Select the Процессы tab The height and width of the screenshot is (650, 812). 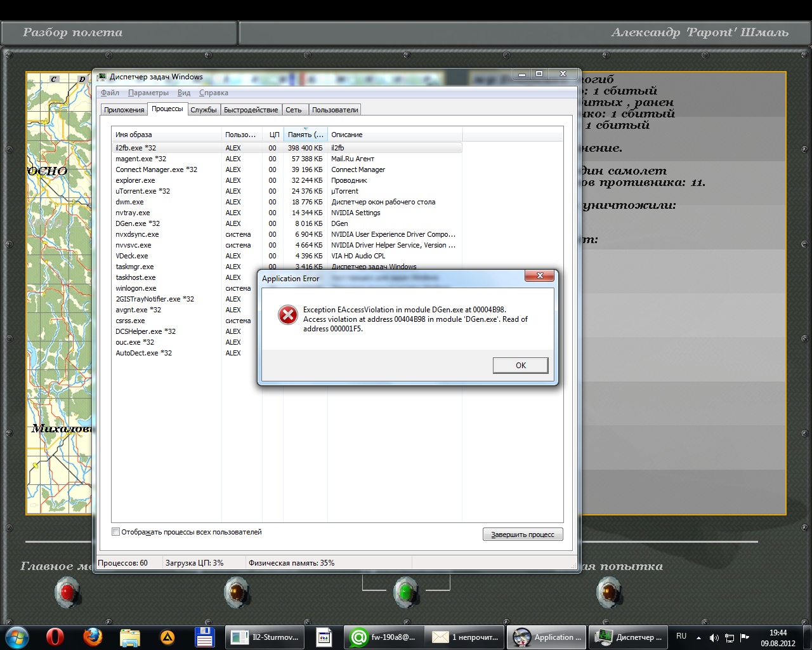point(167,109)
